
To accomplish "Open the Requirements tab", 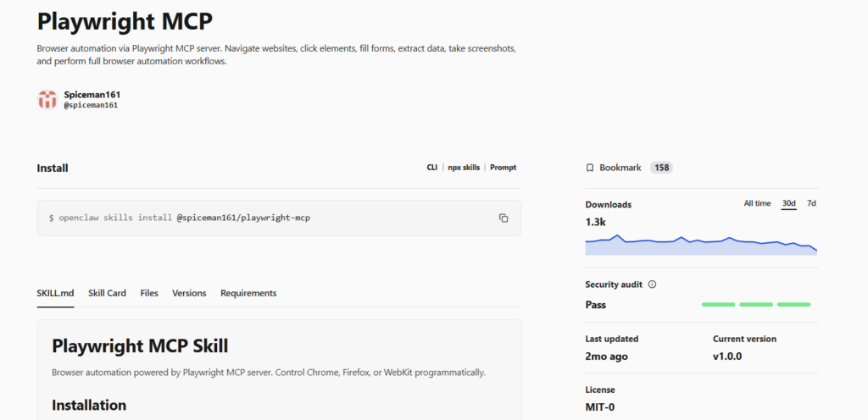I will pyautogui.click(x=248, y=293).
